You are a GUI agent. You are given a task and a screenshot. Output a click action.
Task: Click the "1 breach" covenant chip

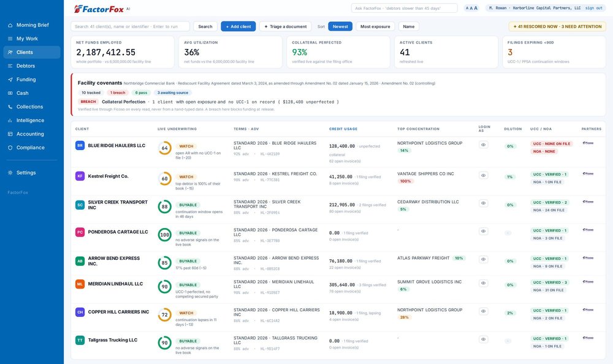tap(118, 93)
